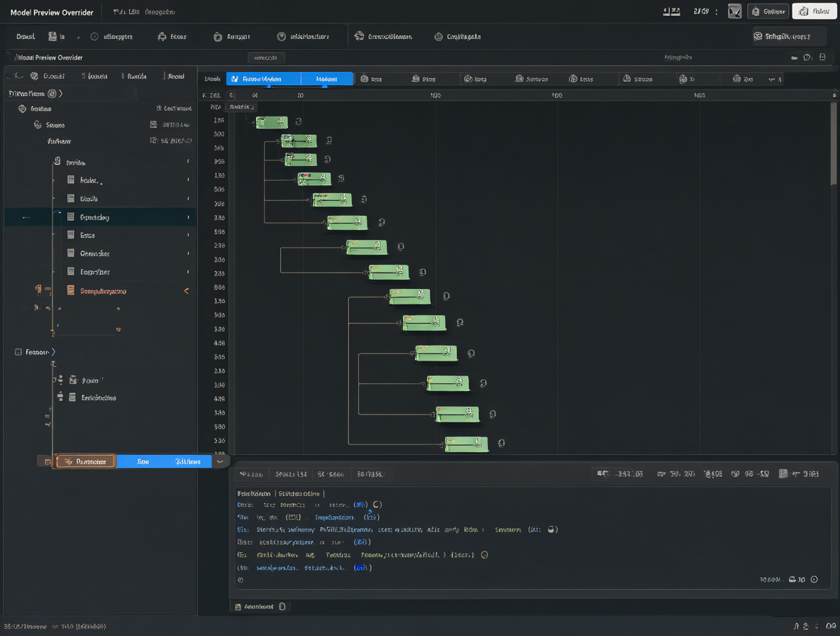Click the circle icon ending the first console line
This screenshot has height=636, width=840.
(x=377, y=505)
